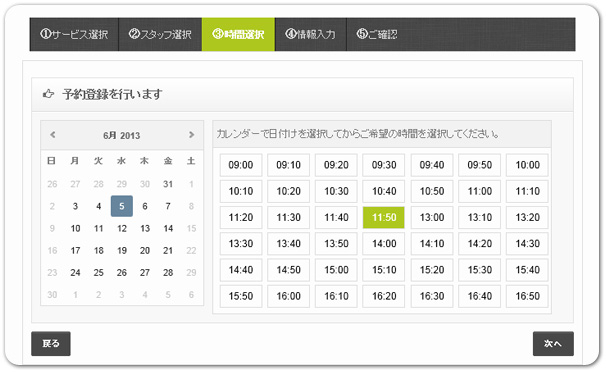Image resolution: width=606 pixels, height=372 pixels.
Task: Choose the 13:00 time slot
Action: pos(432,217)
